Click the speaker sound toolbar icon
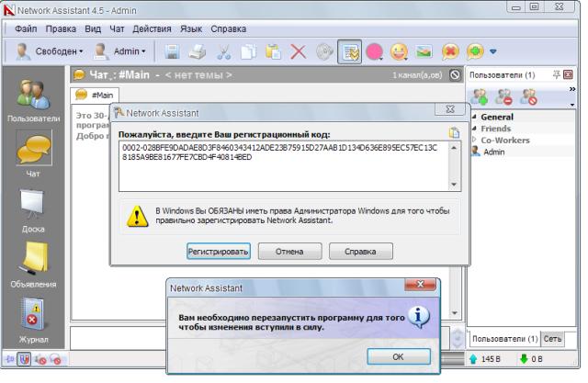Viewport: 588px width, 383px height. (324, 51)
